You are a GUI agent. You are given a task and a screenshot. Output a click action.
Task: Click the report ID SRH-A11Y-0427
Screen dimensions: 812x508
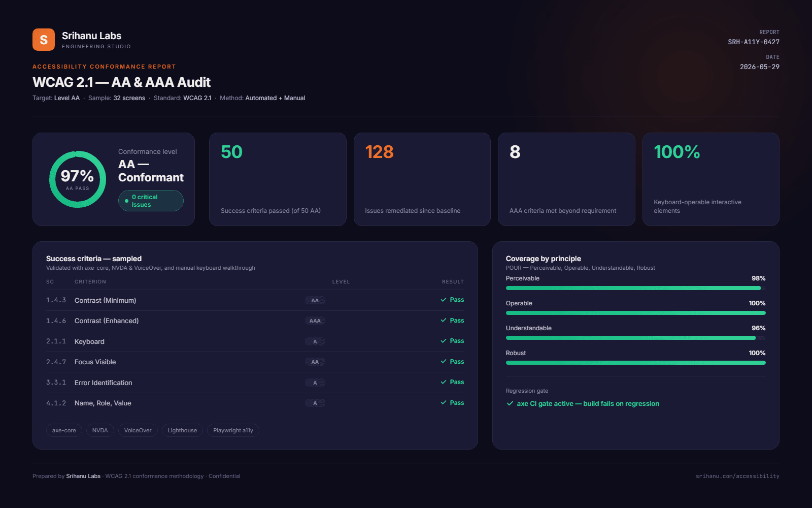coord(754,42)
